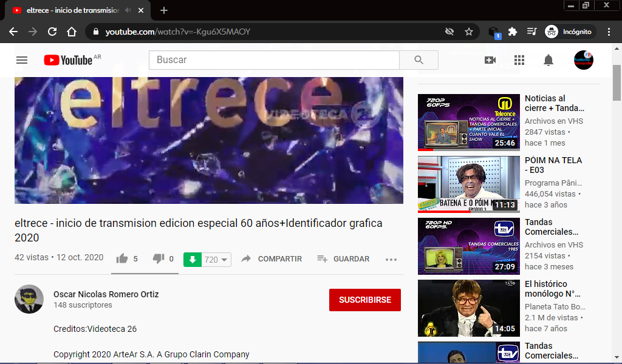Click COMPARTIR to share the video
622x364 pixels.
(x=272, y=259)
